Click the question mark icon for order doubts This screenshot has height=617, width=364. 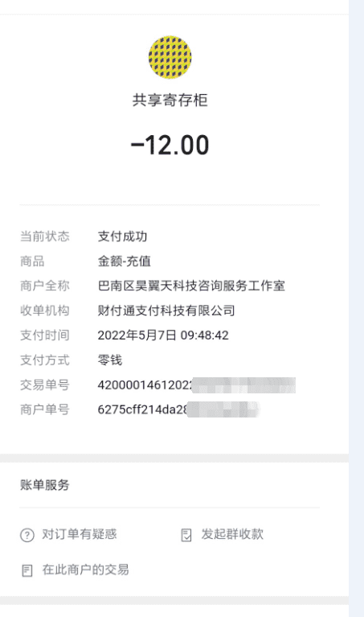(x=27, y=535)
